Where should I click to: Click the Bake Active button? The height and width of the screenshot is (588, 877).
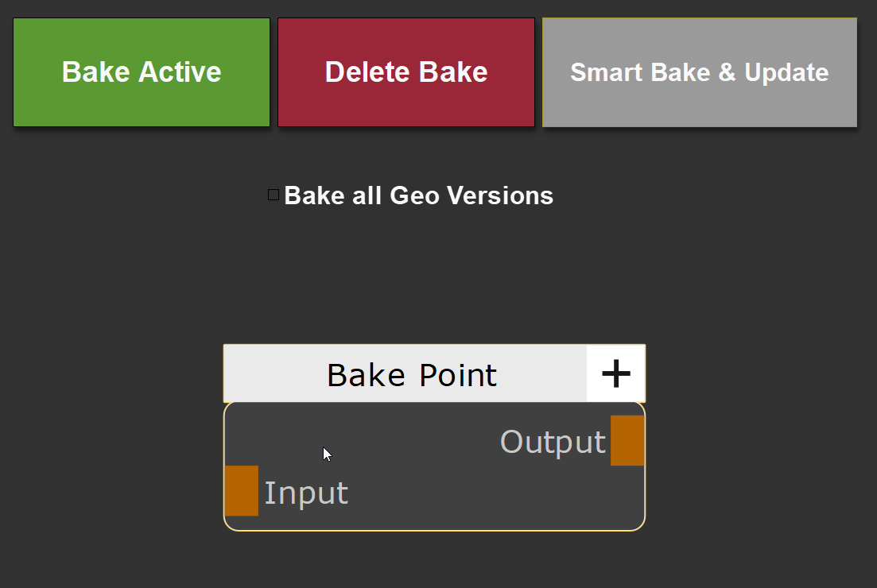[x=142, y=72]
